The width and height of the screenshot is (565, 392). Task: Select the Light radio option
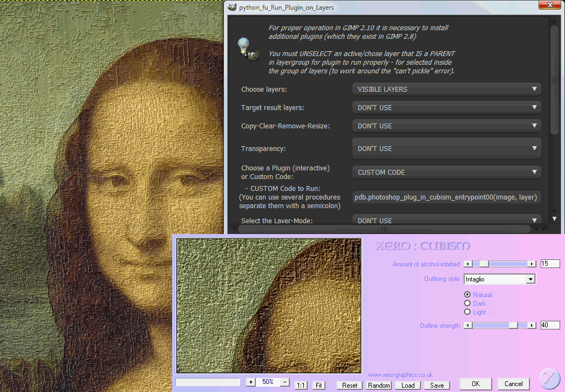tap(467, 312)
